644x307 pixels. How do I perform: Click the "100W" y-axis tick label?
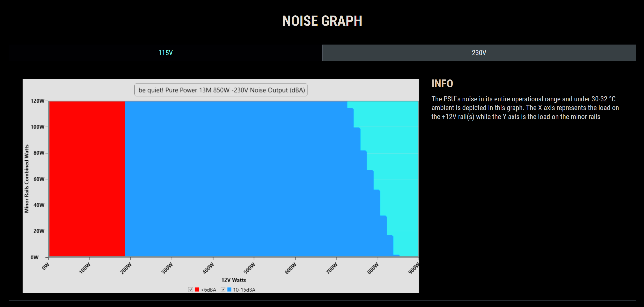tap(38, 127)
